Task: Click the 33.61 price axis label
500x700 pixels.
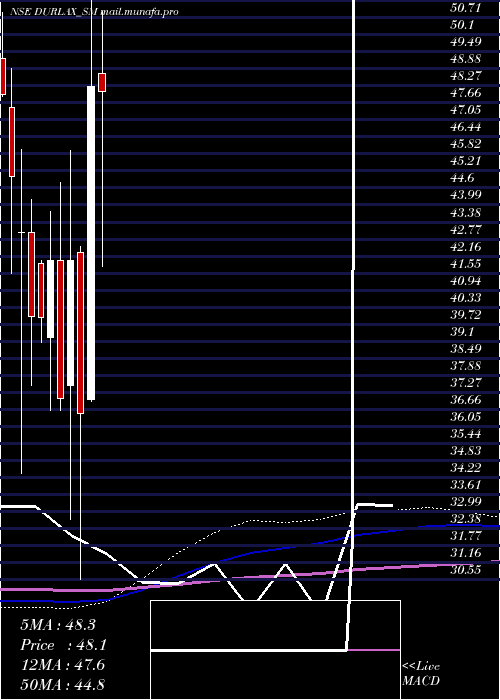Action: point(465,484)
